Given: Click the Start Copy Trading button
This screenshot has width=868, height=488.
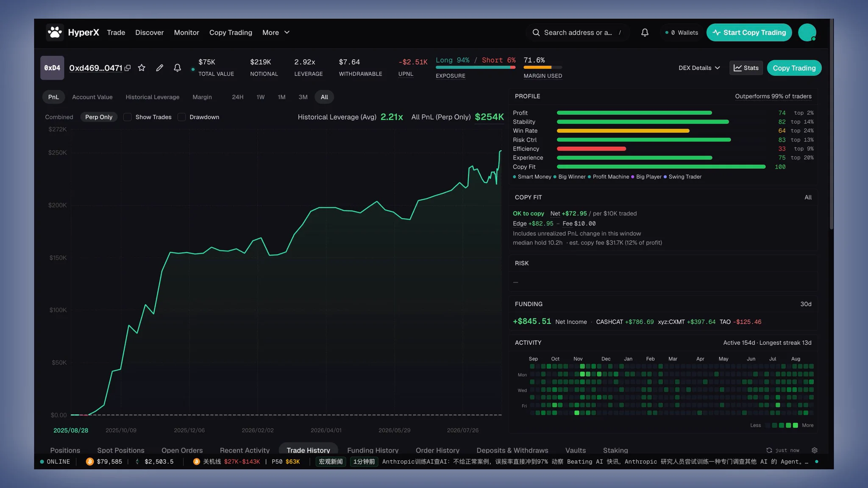Looking at the screenshot, I should [x=749, y=33].
